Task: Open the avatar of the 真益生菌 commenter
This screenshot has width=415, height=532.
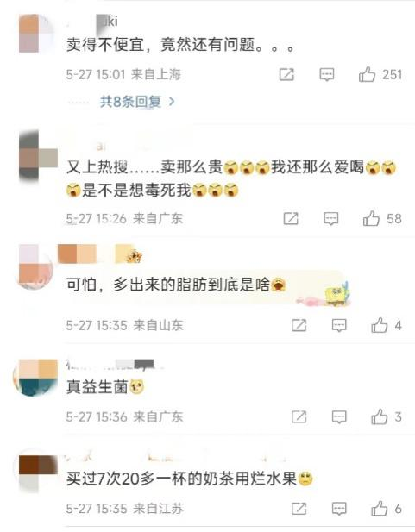Action: pos(35,378)
